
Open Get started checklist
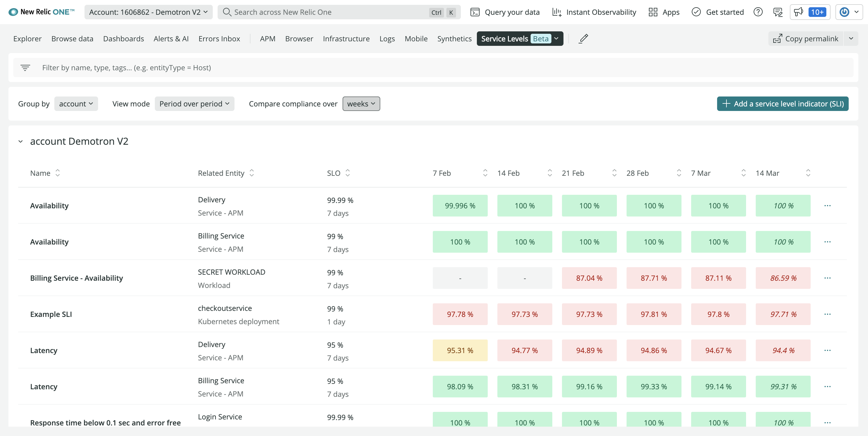[x=718, y=12]
